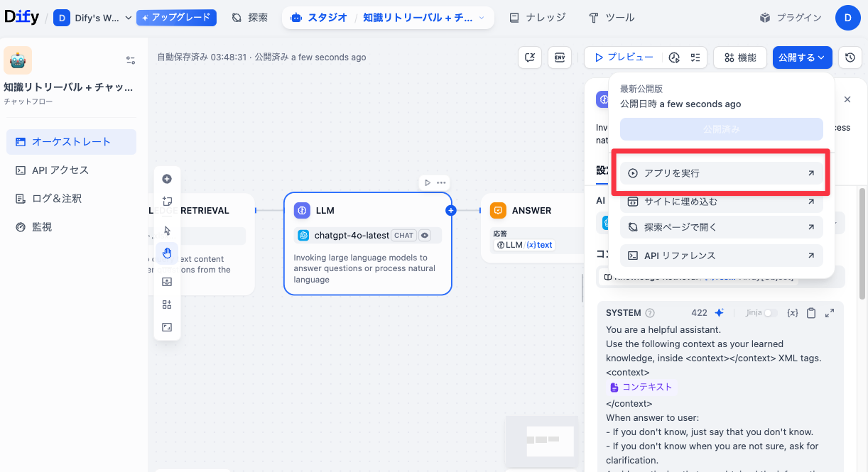
Task: Click the add note icon in canvas toolbar
Action: point(167,202)
